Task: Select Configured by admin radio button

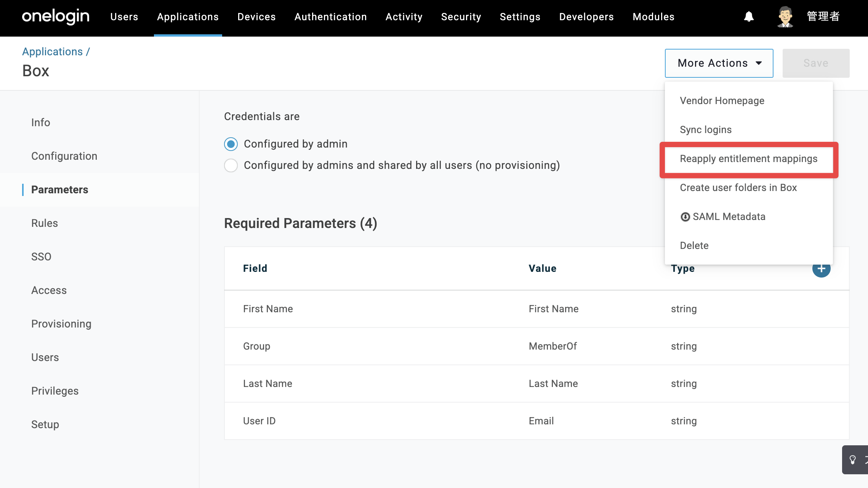Action: point(231,144)
